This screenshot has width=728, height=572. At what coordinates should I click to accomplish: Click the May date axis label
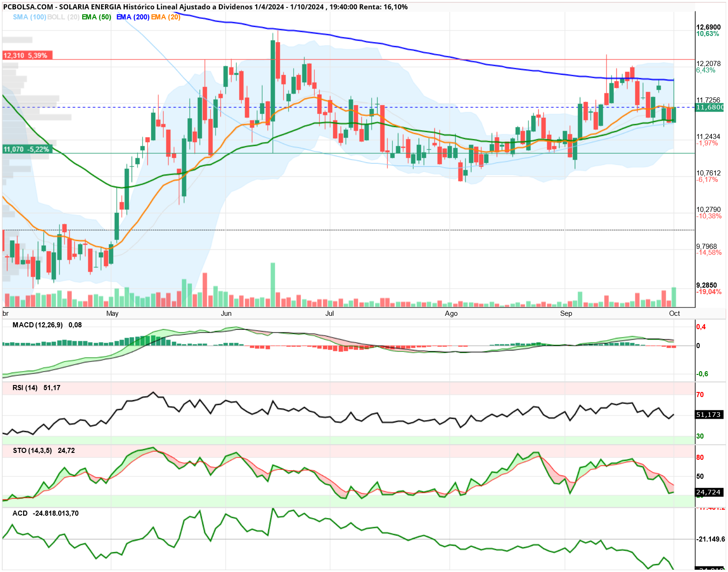click(112, 313)
